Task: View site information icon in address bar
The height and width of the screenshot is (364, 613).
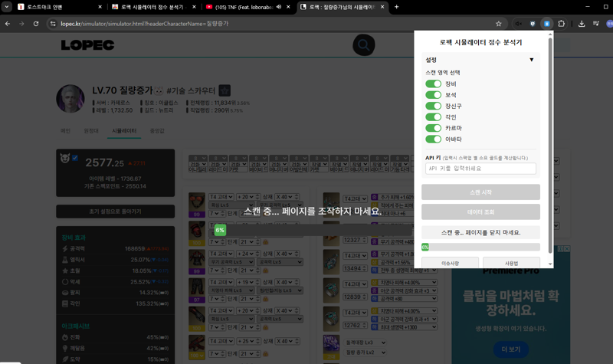Action: pyautogui.click(x=52, y=24)
